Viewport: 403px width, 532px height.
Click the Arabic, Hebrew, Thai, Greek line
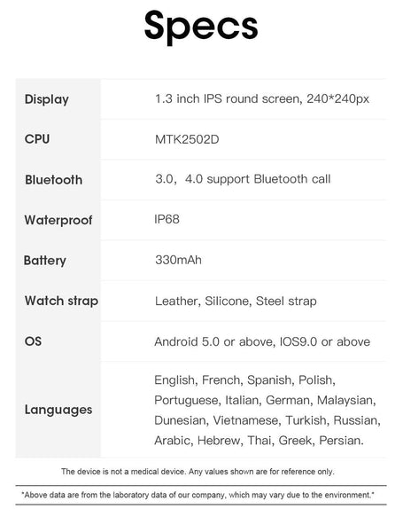tap(259, 441)
